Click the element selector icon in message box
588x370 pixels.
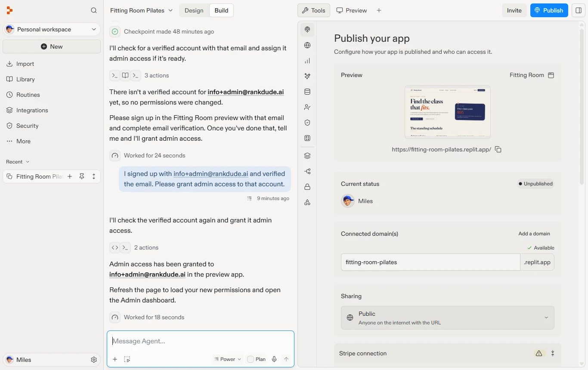click(x=127, y=359)
